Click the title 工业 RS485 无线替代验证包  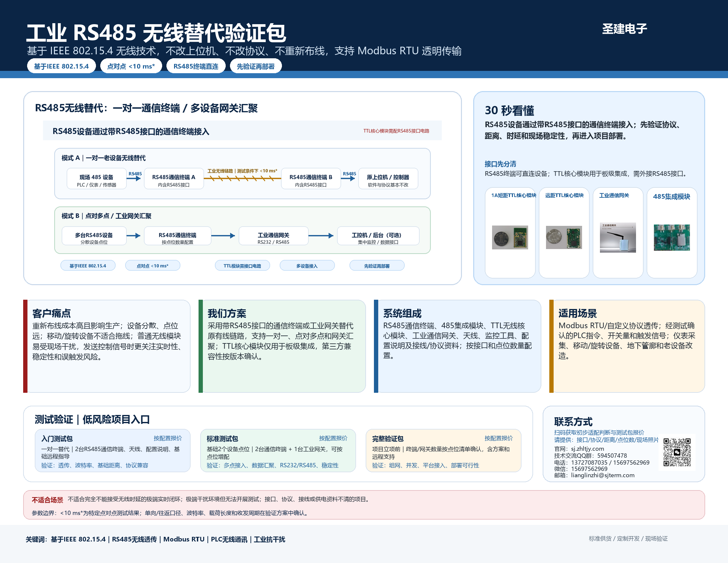point(156,33)
